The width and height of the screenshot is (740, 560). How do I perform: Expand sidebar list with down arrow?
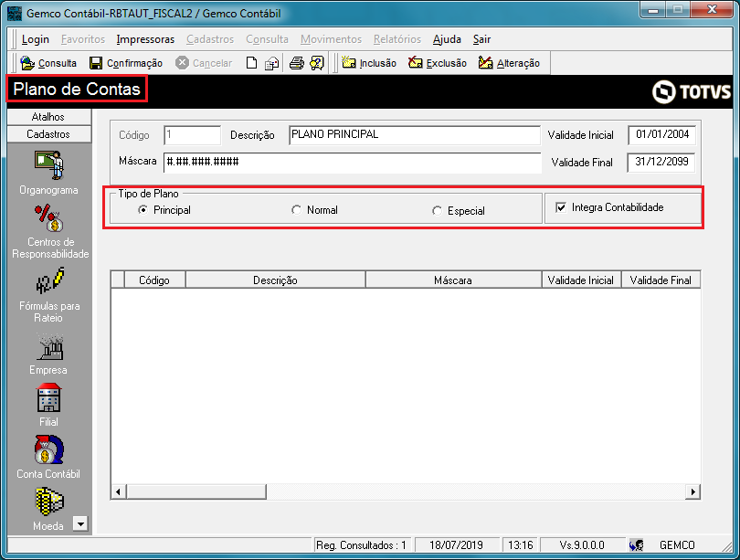coord(80,523)
